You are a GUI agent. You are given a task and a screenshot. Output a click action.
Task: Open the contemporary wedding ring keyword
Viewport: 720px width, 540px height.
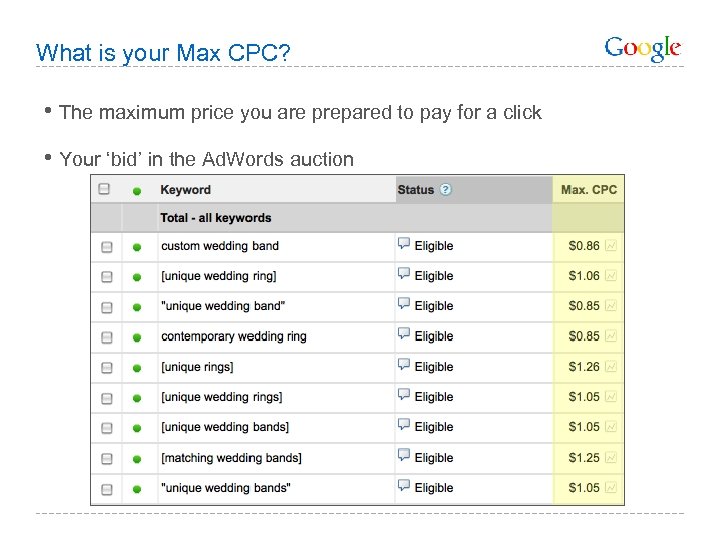click(234, 337)
